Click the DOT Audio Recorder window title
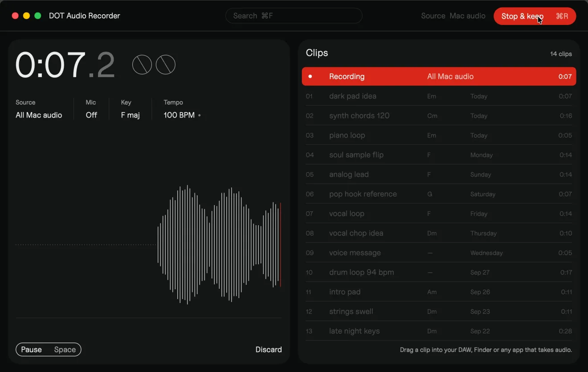The image size is (588, 372). click(x=85, y=16)
